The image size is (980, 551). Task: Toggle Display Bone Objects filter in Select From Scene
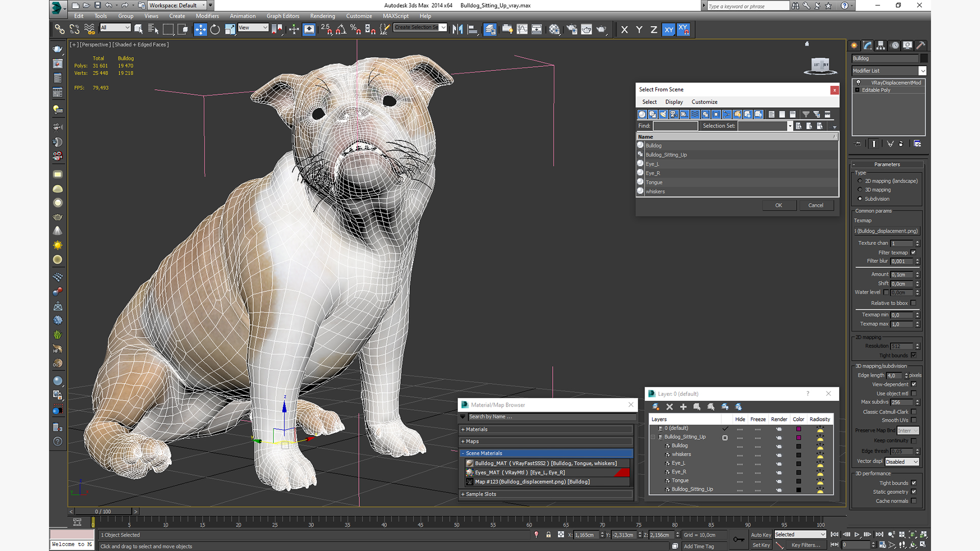(726, 114)
